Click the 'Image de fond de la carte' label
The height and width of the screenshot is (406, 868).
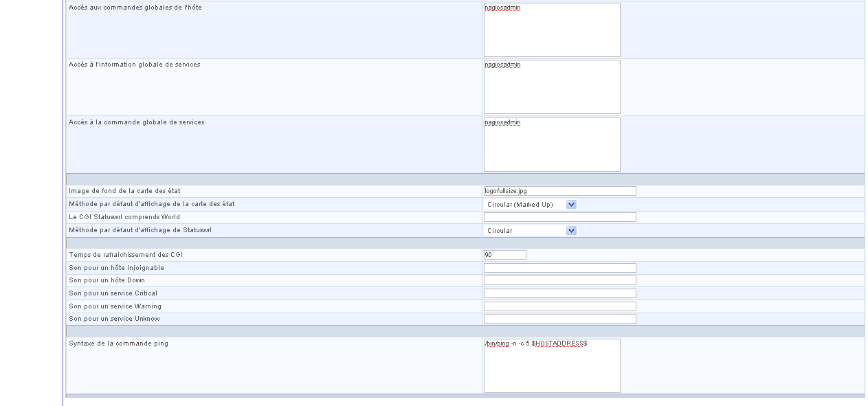(124, 191)
